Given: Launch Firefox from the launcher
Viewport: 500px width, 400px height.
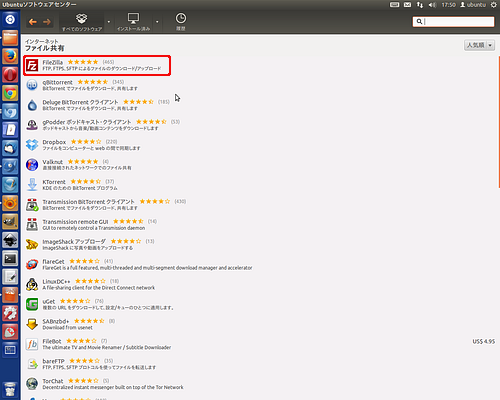Looking at the screenshot, I should point(10,56).
